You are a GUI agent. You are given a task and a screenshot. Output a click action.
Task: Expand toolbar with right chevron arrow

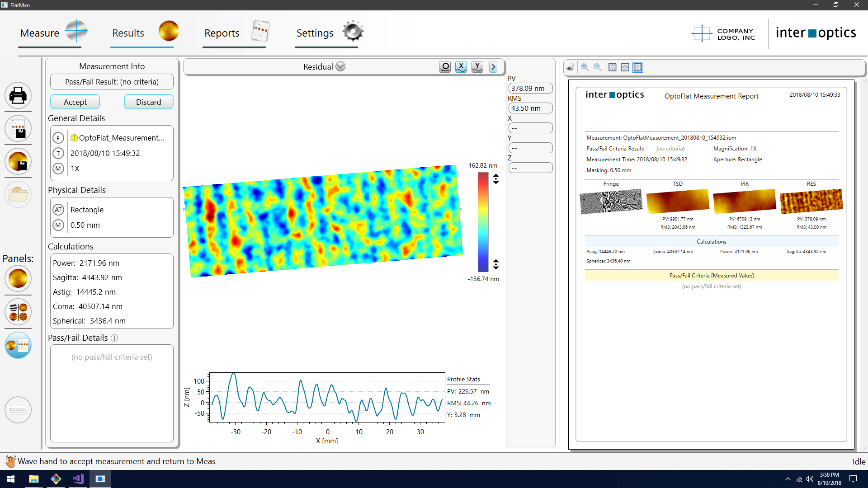(493, 67)
